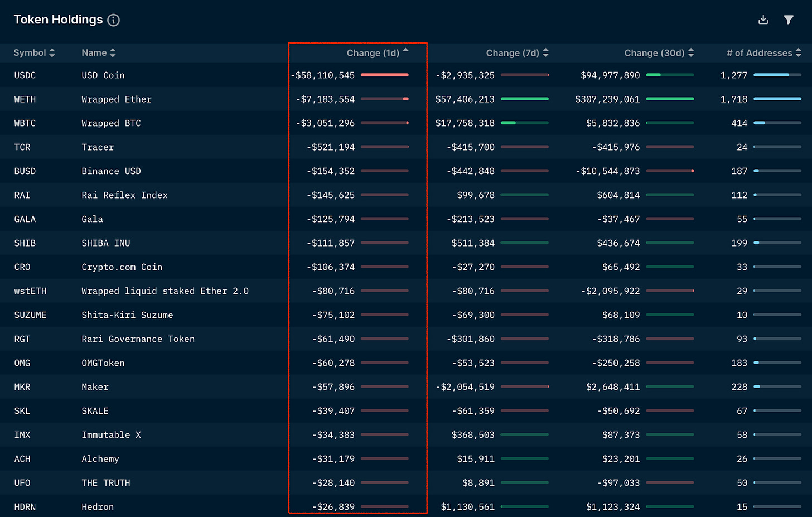Select the USDC symbol
Image resolution: width=812 pixels, height=517 pixels.
coord(25,75)
